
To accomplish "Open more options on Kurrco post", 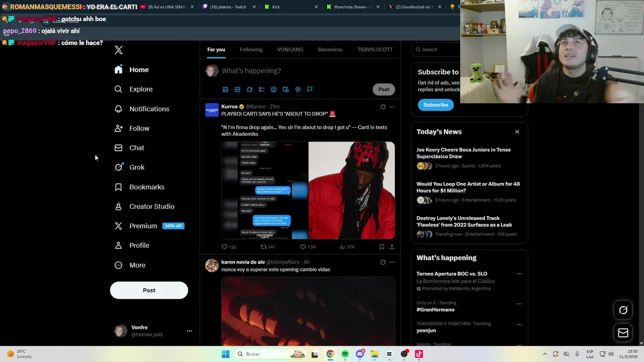I will 392,107.
